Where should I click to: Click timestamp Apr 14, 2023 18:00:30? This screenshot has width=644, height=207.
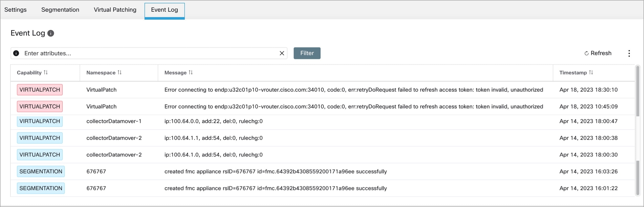(588, 155)
